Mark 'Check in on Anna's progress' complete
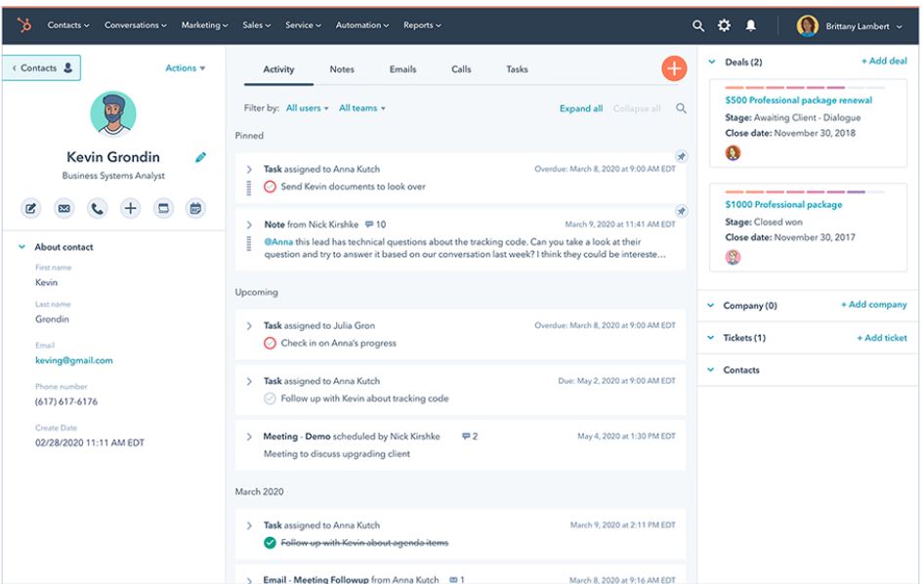This screenshot has width=924, height=584. point(270,343)
